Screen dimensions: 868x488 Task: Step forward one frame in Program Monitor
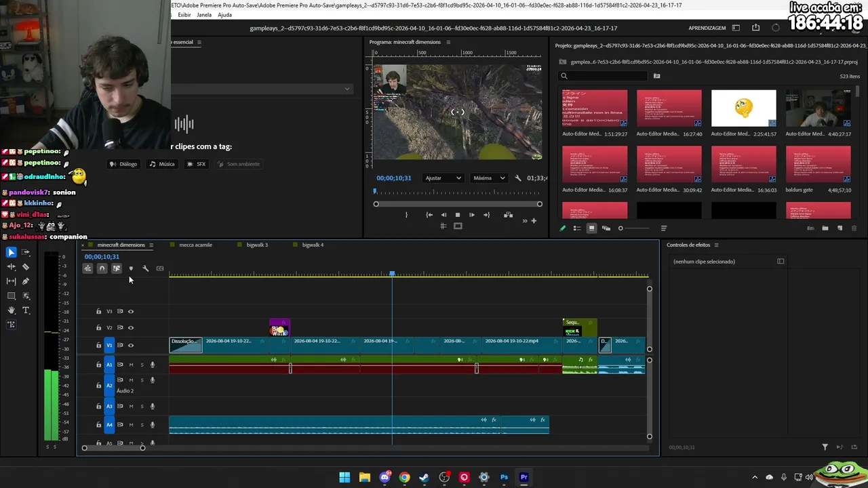pyautogui.click(x=472, y=215)
